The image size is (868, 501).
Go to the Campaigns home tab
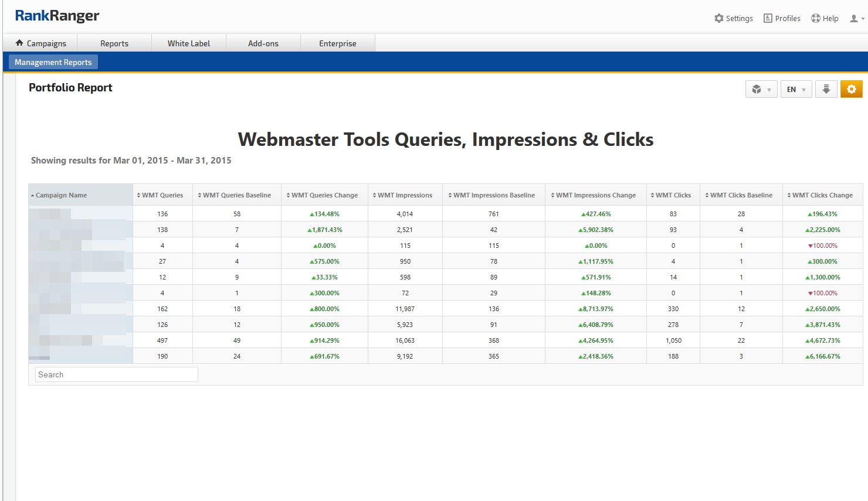(x=40, y=43)
